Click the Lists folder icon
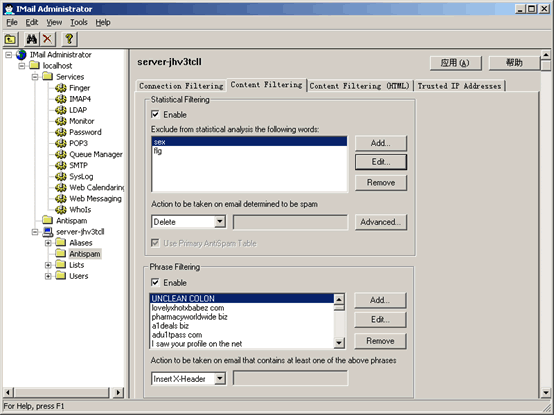The image size is (555, 416). [61, 265]
